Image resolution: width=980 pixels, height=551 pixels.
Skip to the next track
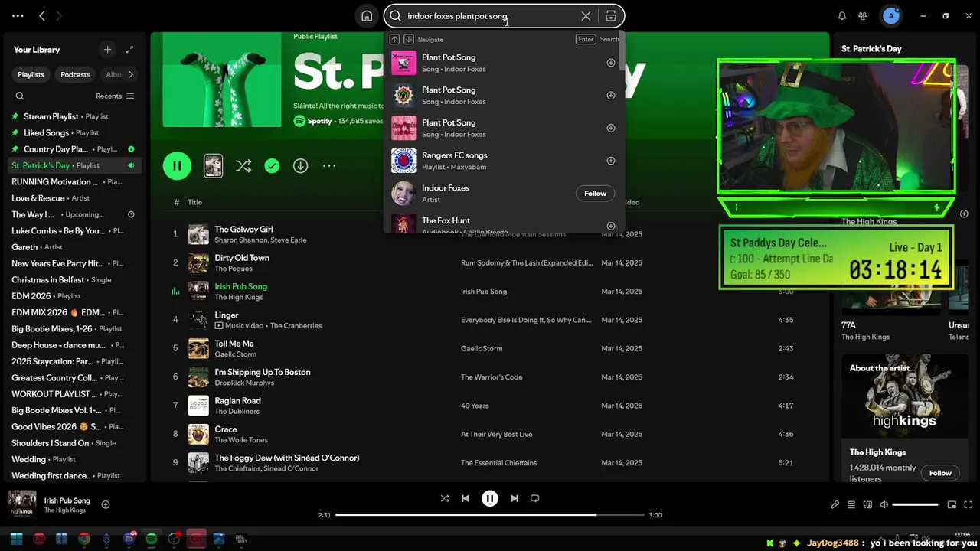pos(514,498)
